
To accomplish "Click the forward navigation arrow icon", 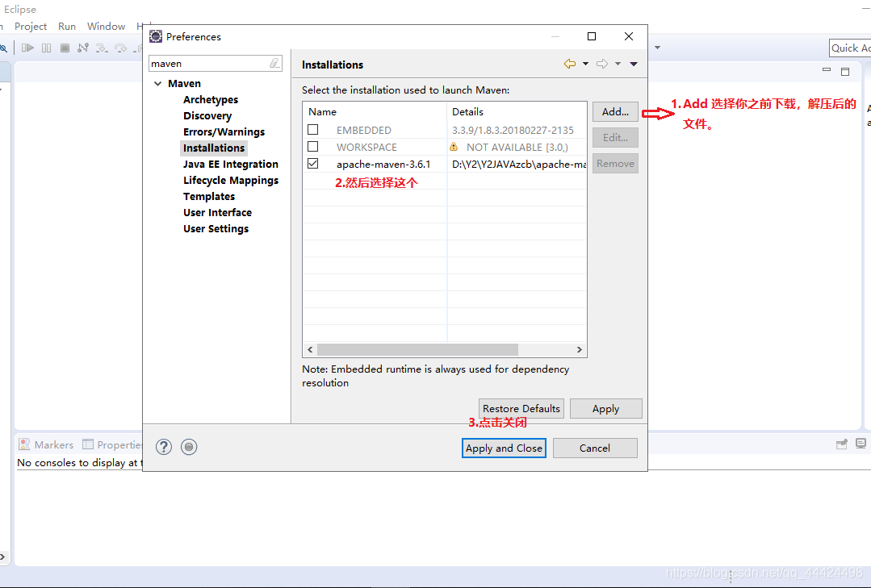I will (602, 64).
